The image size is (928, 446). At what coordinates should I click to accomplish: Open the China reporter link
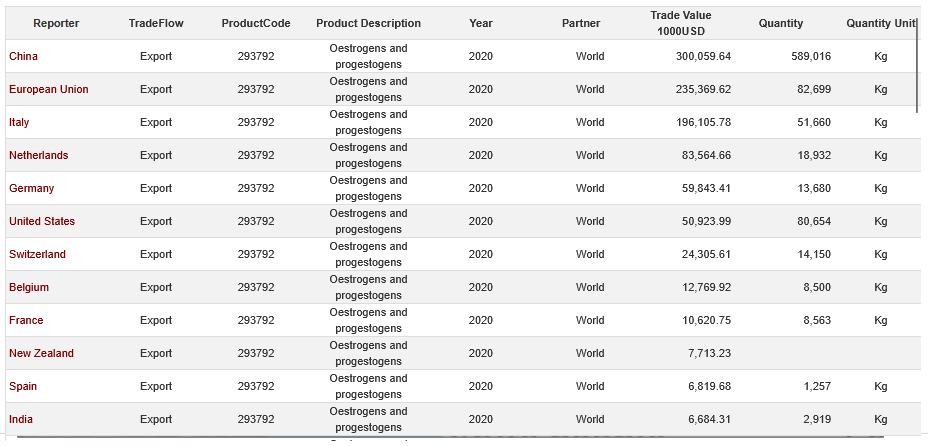coord(24,56)
